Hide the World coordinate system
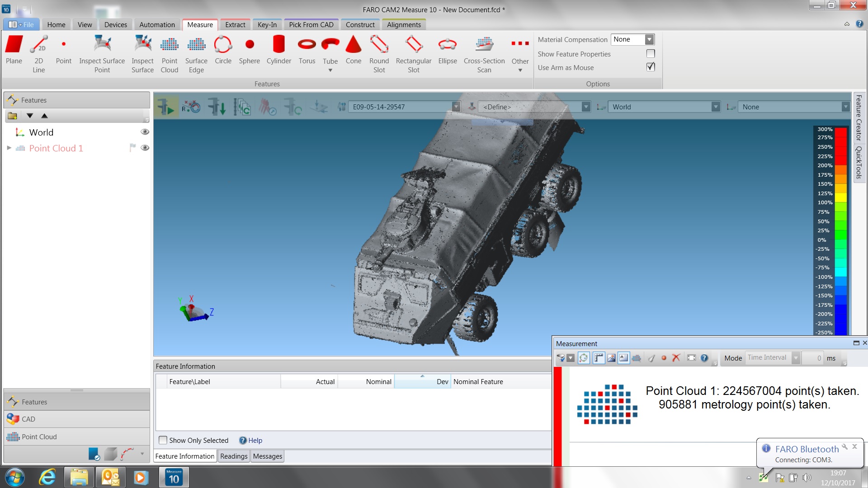Image resolution: width=868 pixels, height=488 pixels. (x=145, y=132)
